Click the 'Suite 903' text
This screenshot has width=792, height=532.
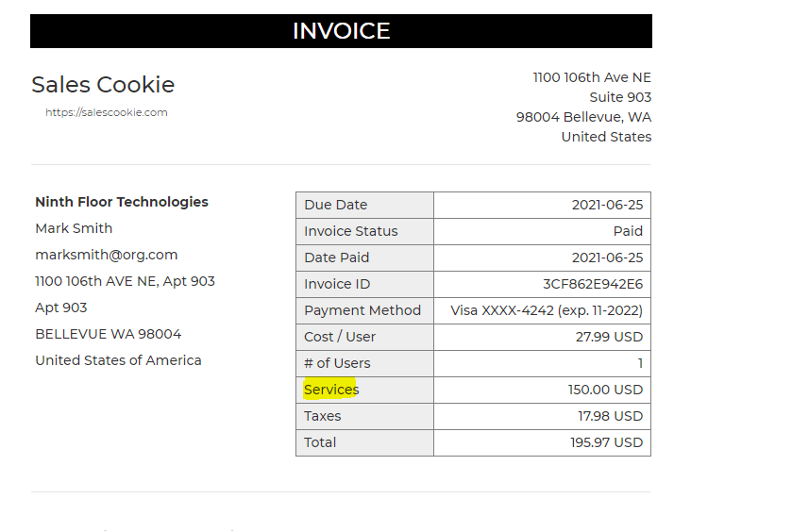[x=620, y=97]
